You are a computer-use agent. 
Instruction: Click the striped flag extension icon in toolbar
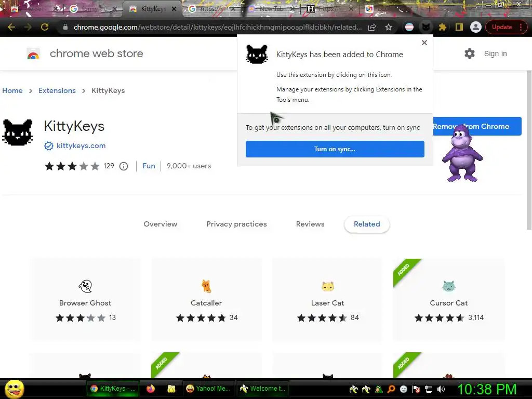(x=409, y=27)
